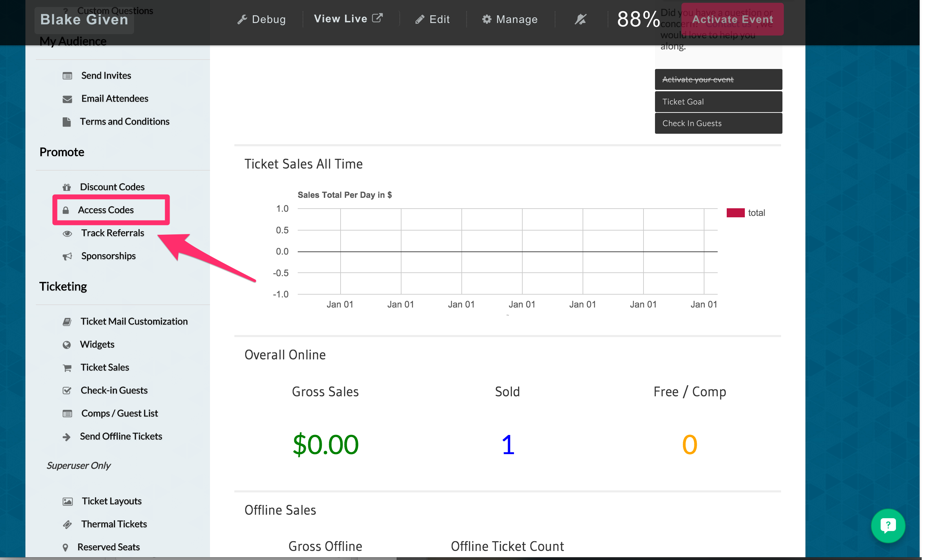
Task: Click the Discount Codes gift icon
Action: click(67, 187)
